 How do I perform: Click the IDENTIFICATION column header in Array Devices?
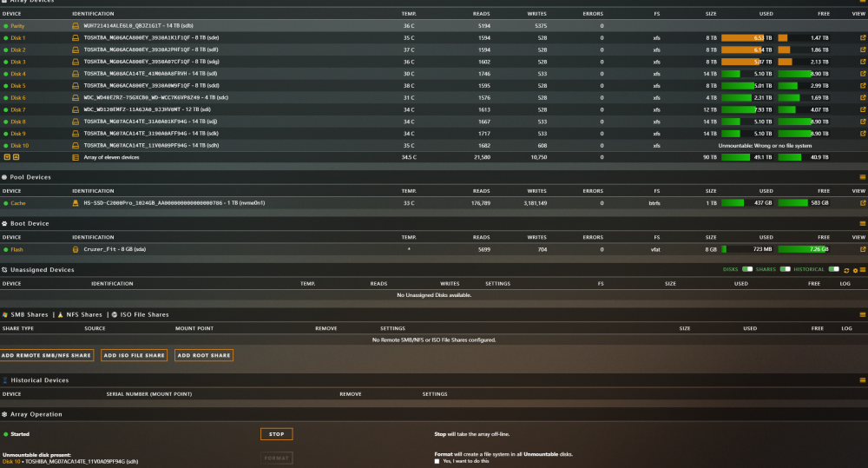(x=93, y=14)
